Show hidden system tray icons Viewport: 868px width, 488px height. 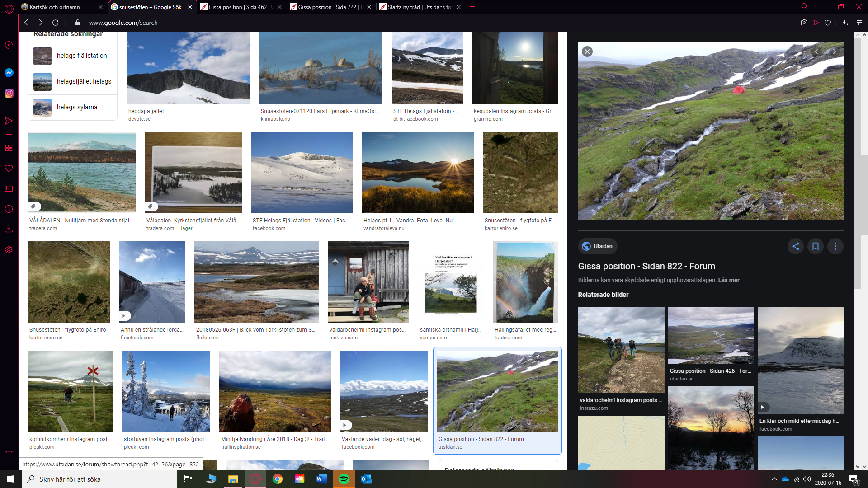coord(774,479)
